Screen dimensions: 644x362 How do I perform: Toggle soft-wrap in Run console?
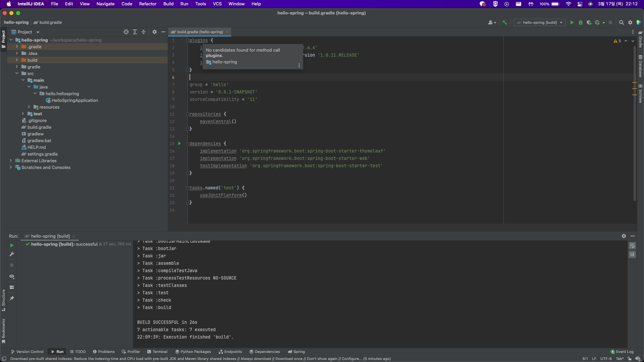point(632,246)
